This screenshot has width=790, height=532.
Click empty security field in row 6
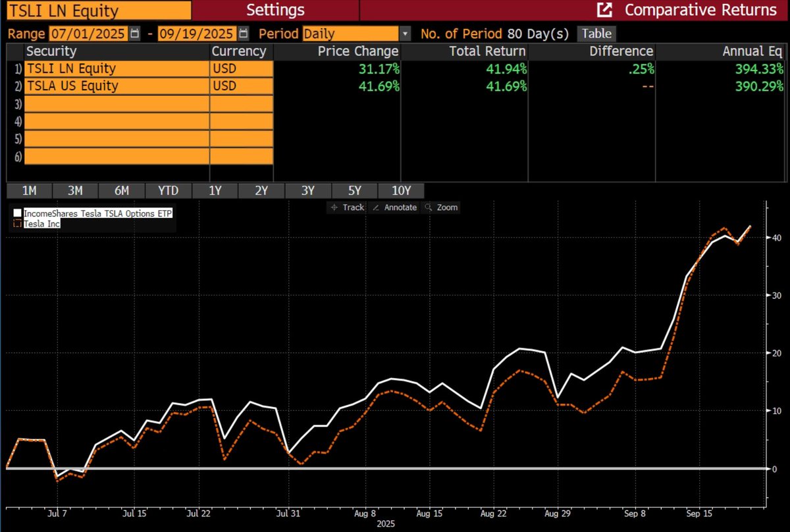click(x=117, y=156)
